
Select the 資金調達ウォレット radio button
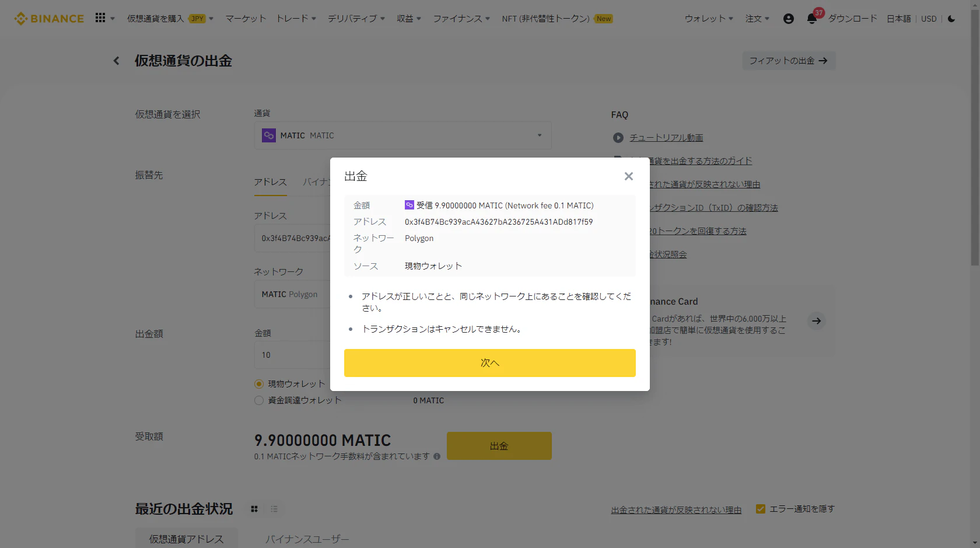(x=259, y=400)
